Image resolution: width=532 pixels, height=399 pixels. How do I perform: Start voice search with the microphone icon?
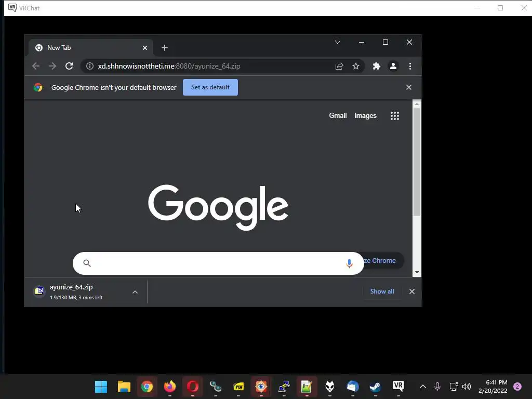(x=349, y=263)
